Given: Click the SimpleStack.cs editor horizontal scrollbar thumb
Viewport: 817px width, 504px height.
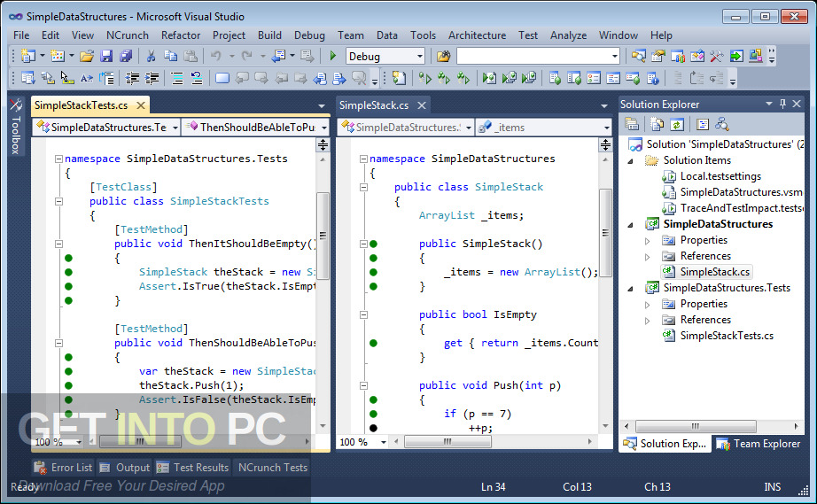Looking at the screenshot, I should click(447, 441).
